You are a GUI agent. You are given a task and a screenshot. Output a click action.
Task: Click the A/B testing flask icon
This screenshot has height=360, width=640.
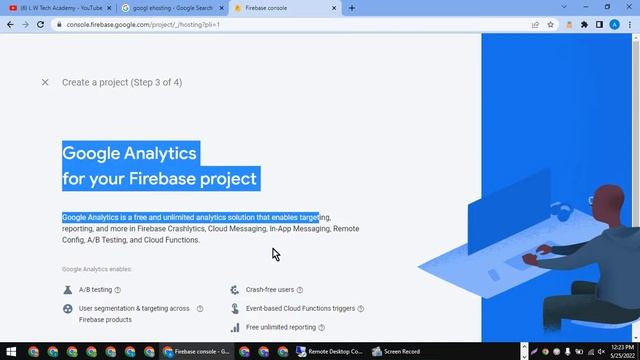point(68,290)
